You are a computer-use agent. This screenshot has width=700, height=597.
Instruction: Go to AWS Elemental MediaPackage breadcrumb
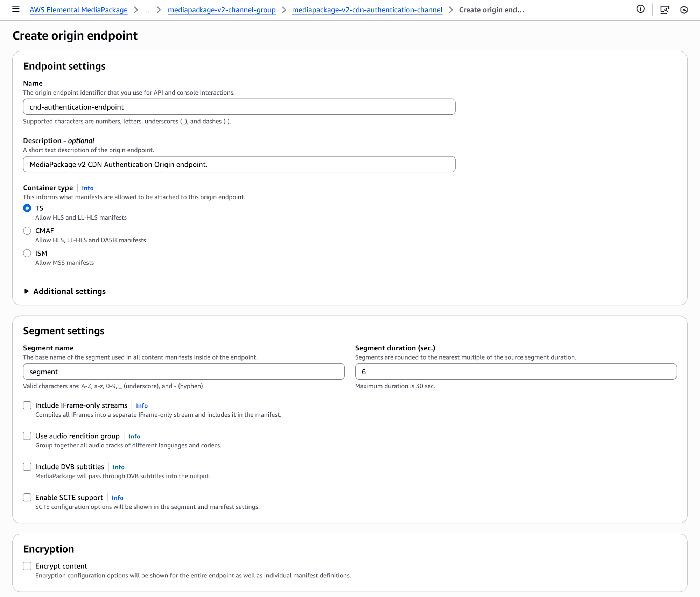coord(78,10)
